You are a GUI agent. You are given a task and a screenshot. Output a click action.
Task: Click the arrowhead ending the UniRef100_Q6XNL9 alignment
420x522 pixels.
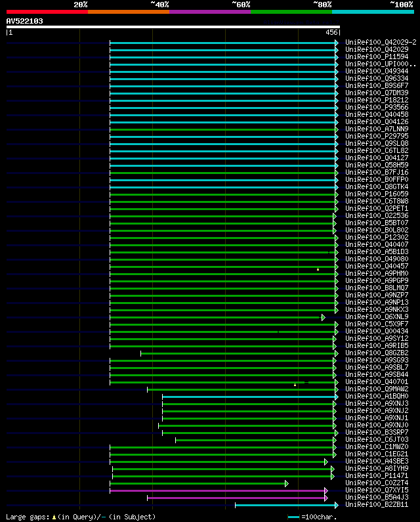click(323, 318)
